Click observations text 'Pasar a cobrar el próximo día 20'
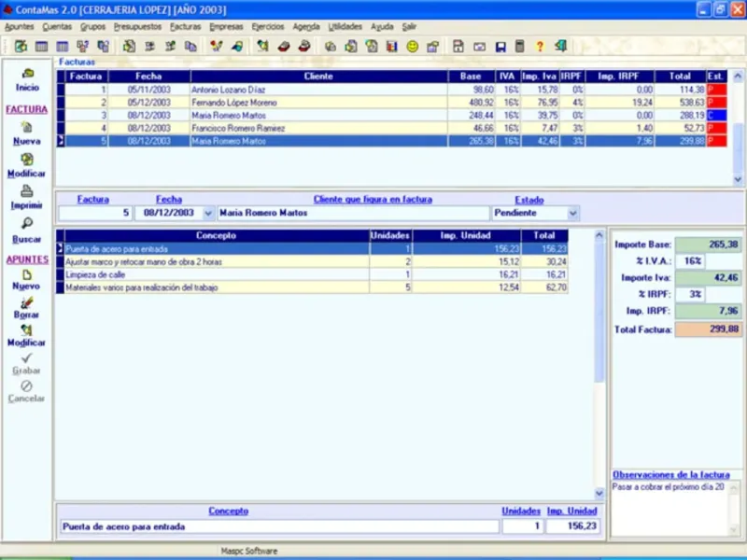Image resolution: width=747 pixels, height=560 pixels. coord(668,487)
